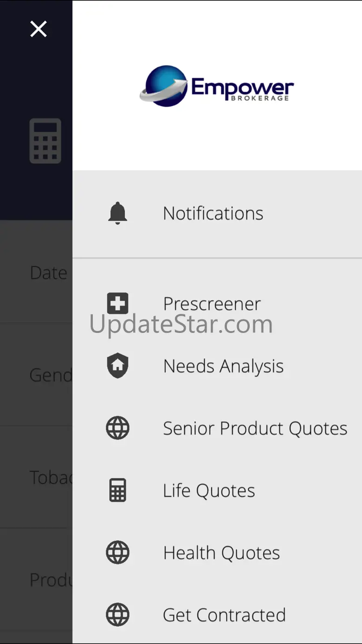Viewport: 362px width, 644px height.
Task: Tap the Notifications bell icon
Action: (117, 214)
